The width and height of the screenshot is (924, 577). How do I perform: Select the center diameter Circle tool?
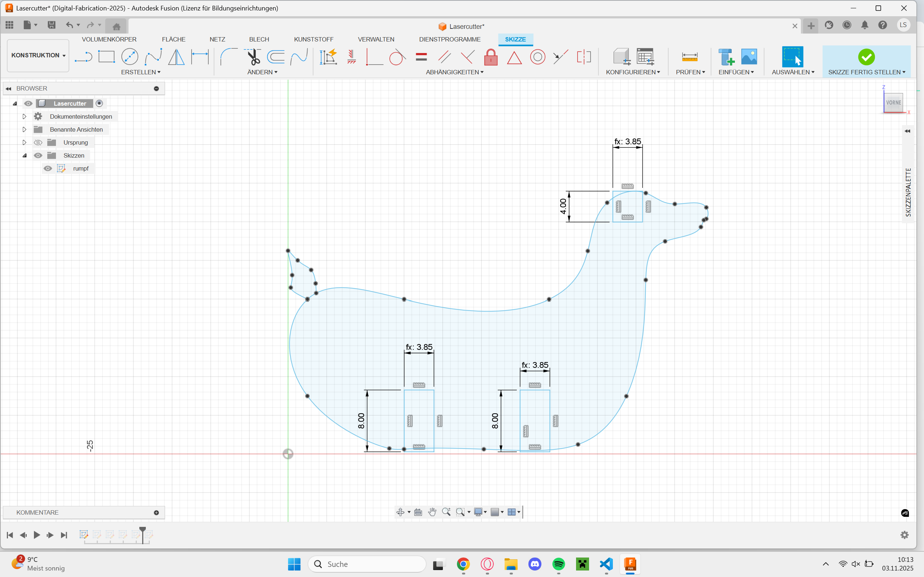coord(130,57)
